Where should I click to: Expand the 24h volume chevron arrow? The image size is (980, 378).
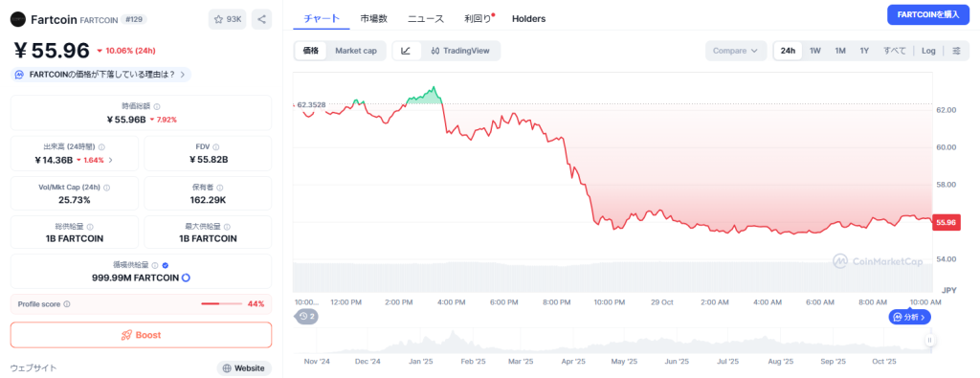111,160
